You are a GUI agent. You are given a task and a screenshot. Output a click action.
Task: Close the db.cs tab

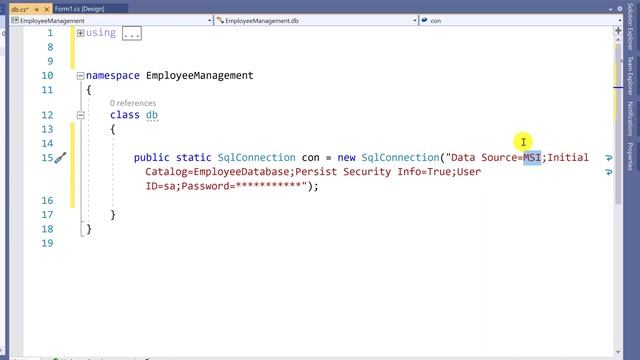(x=46, y=9)
